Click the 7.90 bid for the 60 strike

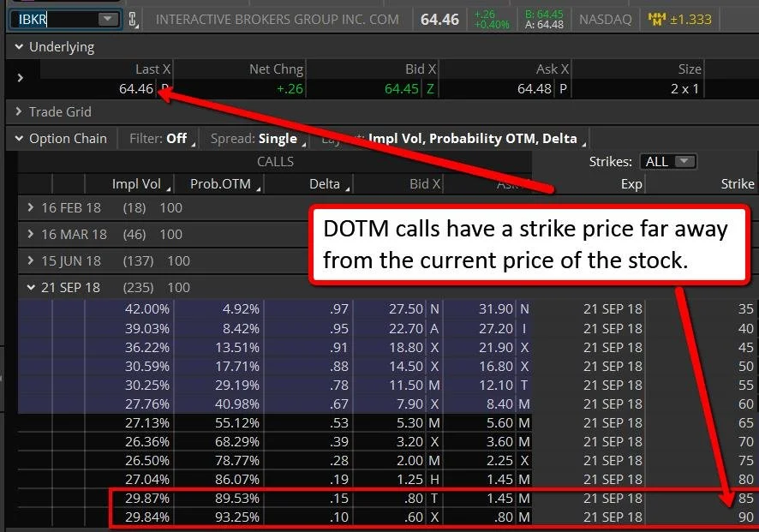coord(410,404)
